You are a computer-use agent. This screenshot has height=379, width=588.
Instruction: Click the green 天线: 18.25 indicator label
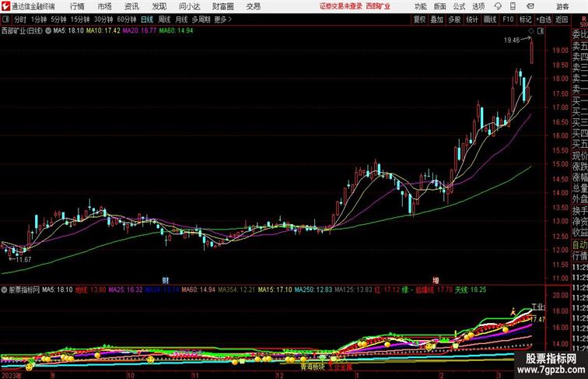coord(471,290)
